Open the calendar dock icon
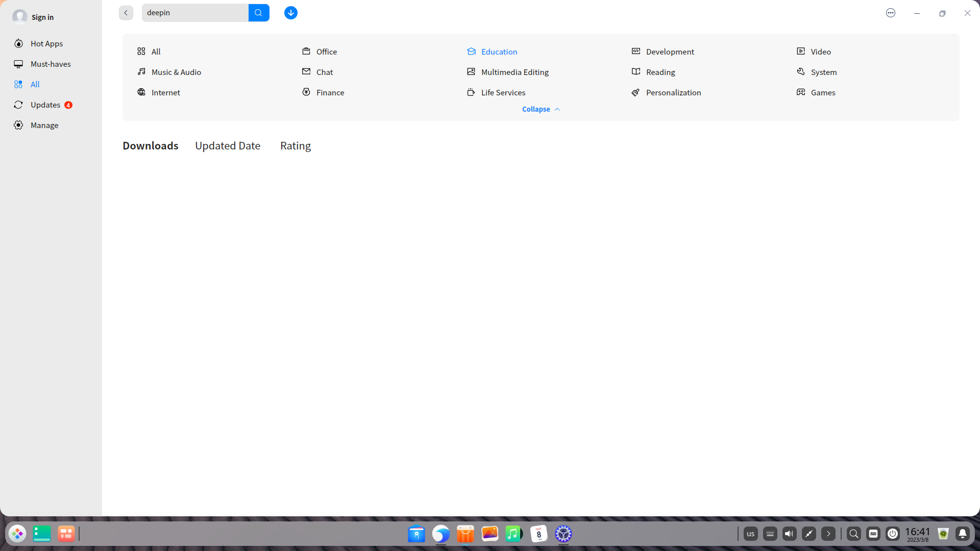Screen dimensions: 980x551 [538, 534]
